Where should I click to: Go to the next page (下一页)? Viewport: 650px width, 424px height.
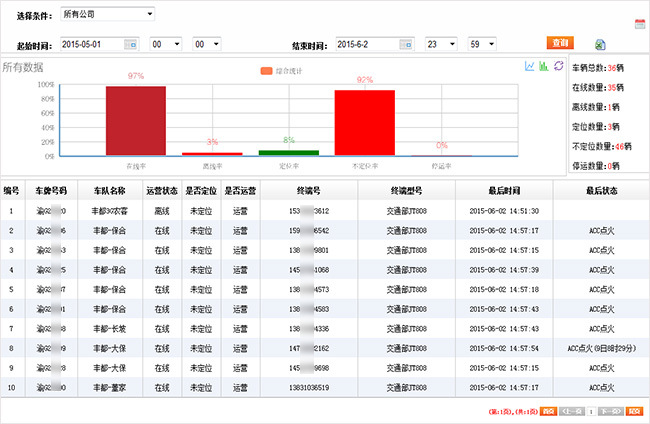(611, 411)
